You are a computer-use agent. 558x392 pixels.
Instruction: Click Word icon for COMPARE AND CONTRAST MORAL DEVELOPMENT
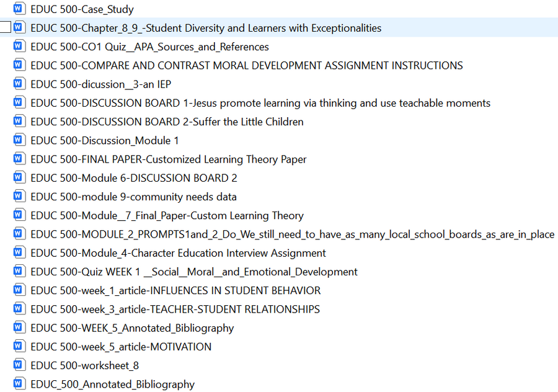[x=19, y=65]
